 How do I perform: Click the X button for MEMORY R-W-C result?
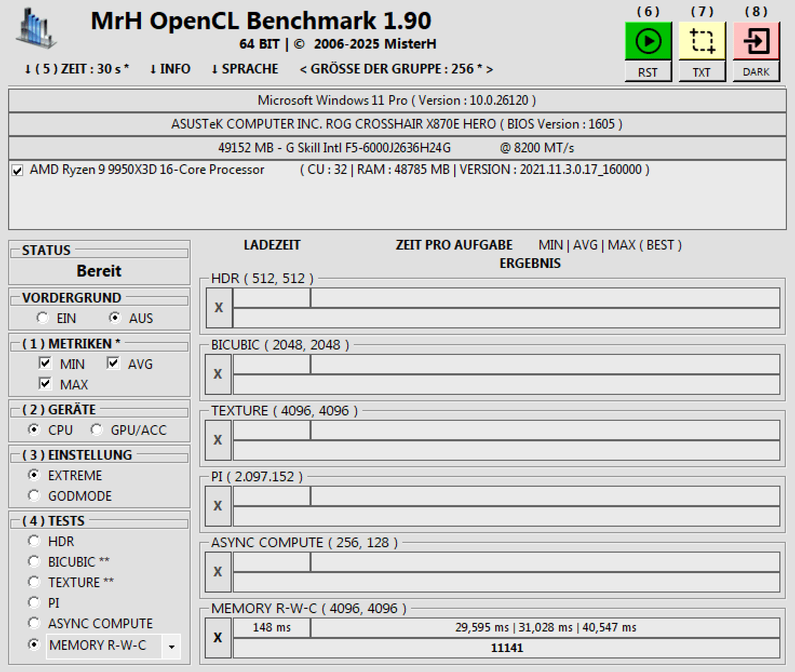pos(218,637)
